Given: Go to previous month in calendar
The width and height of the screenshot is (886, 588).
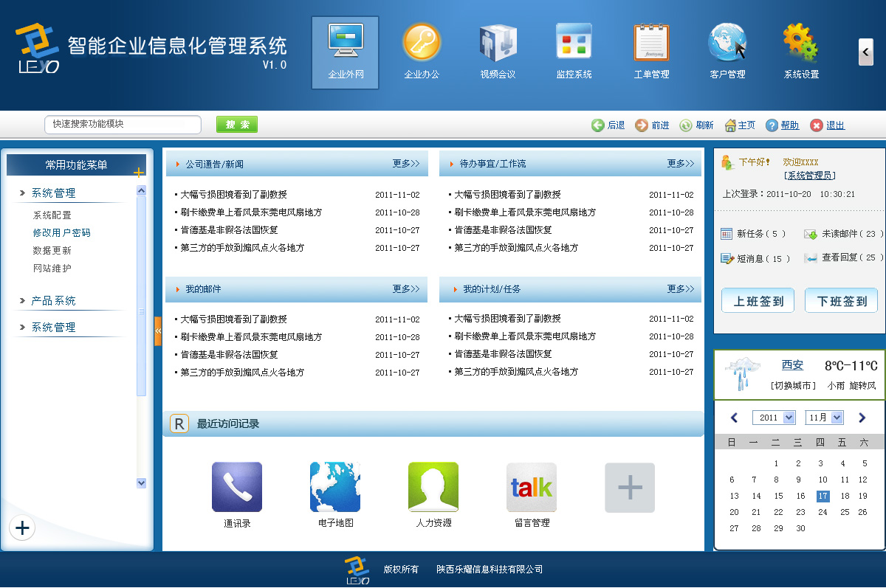Looking at the screenshot, I should coord(734,418).
